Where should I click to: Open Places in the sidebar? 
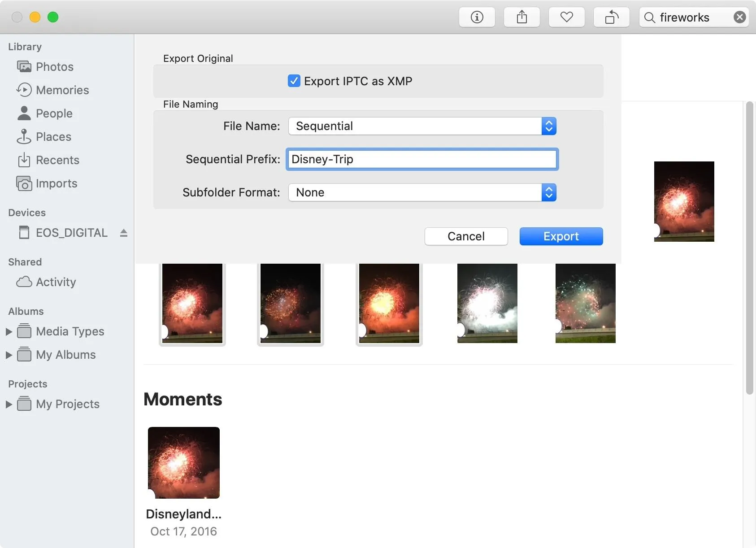(x=54, y=137)
